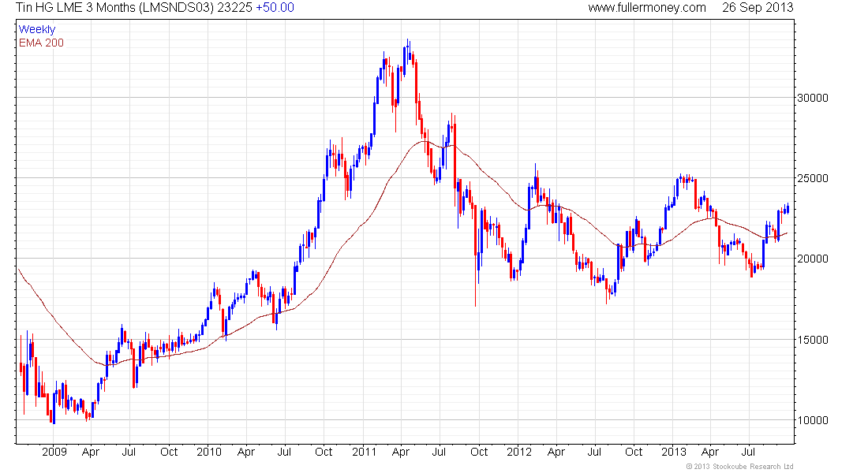This screenshot has height=473, width=868.
Task: Click the 'Jul' label after 2009
Action: point(129,452)
